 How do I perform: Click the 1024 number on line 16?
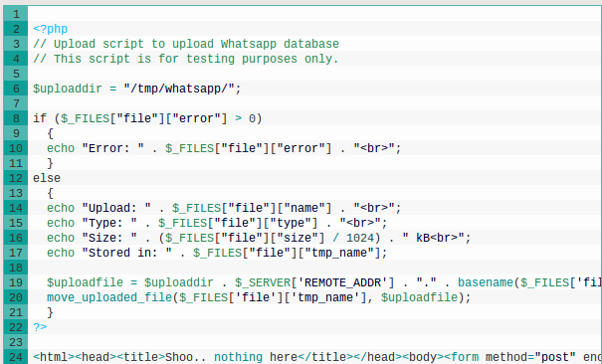(x=360, y=239)
